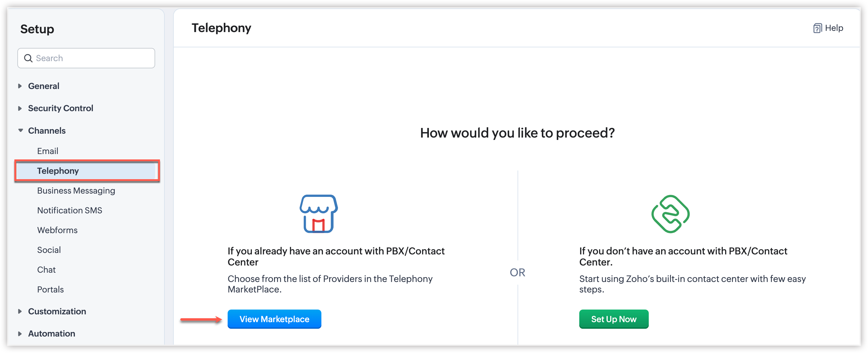Screen dimensions: 868x353
Task: Open the Email channel settings
Action: point(48,151)
